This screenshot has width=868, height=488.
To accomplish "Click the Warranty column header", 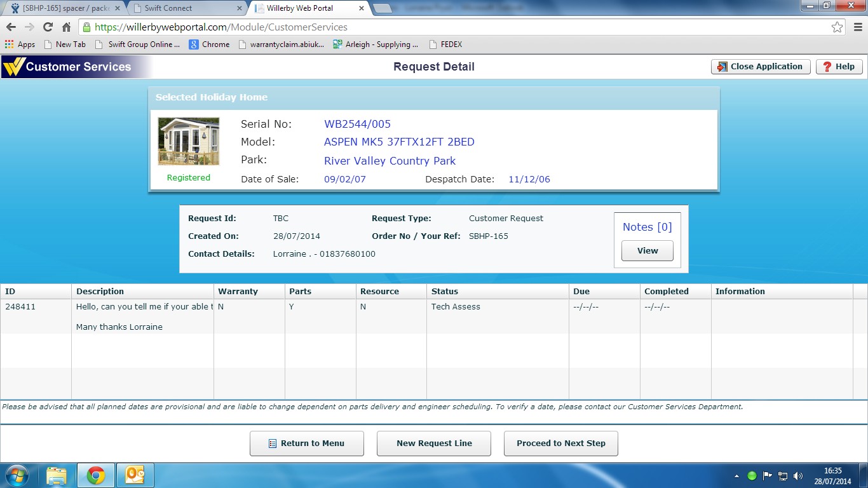I will 249,292.
